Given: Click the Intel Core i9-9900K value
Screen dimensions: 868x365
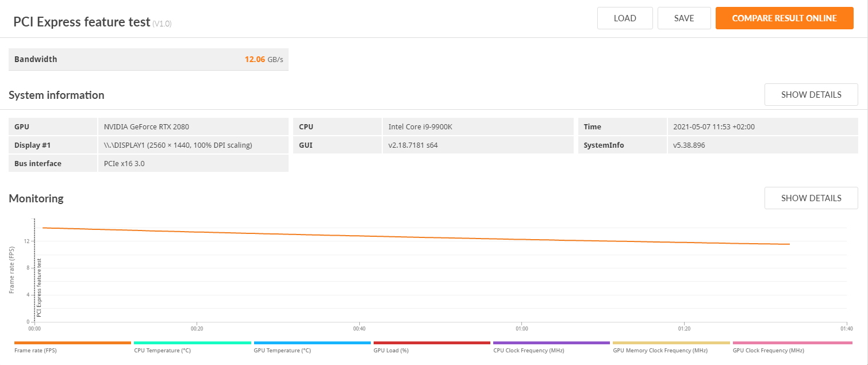Looking at the screenshot, I should (420, 127).
